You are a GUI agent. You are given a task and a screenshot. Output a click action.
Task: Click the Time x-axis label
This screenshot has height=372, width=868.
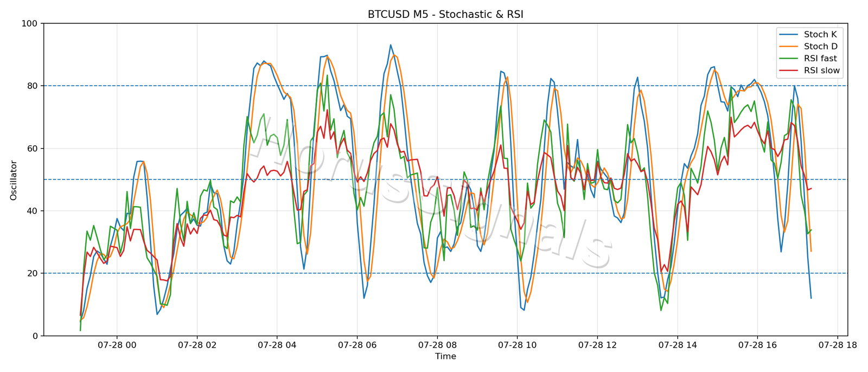pos(445,356)
